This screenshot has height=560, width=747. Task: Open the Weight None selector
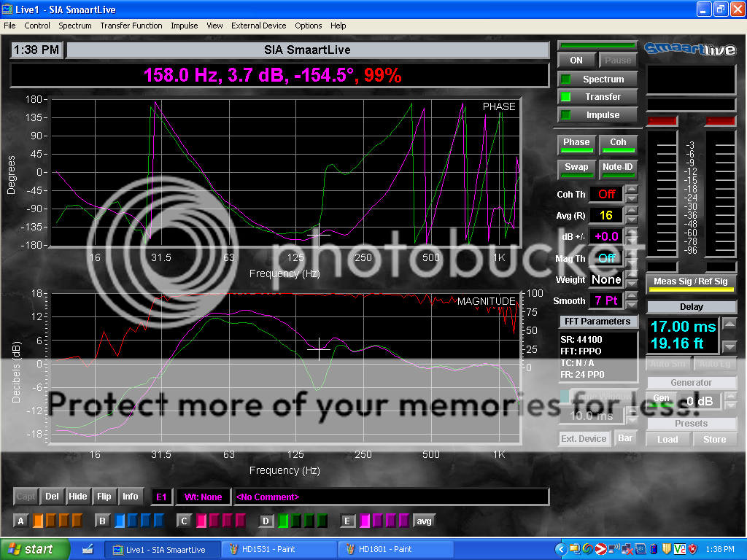tap(606, 279)
